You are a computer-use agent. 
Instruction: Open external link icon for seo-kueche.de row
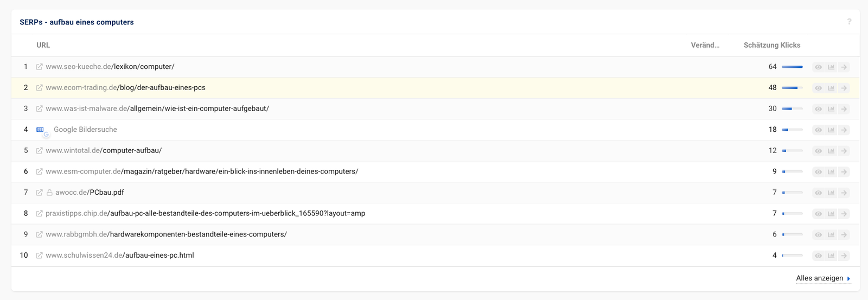click(39, 67)
